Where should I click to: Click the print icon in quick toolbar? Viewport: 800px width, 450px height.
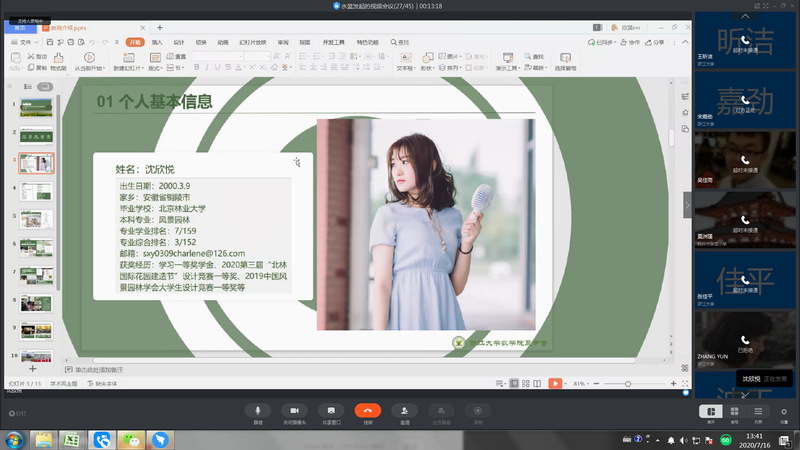70,42
